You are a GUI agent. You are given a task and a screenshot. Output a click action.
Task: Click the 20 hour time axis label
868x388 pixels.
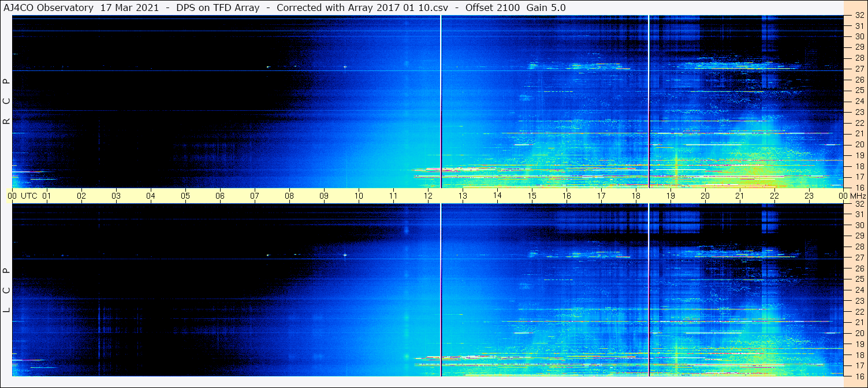[705, 196]
